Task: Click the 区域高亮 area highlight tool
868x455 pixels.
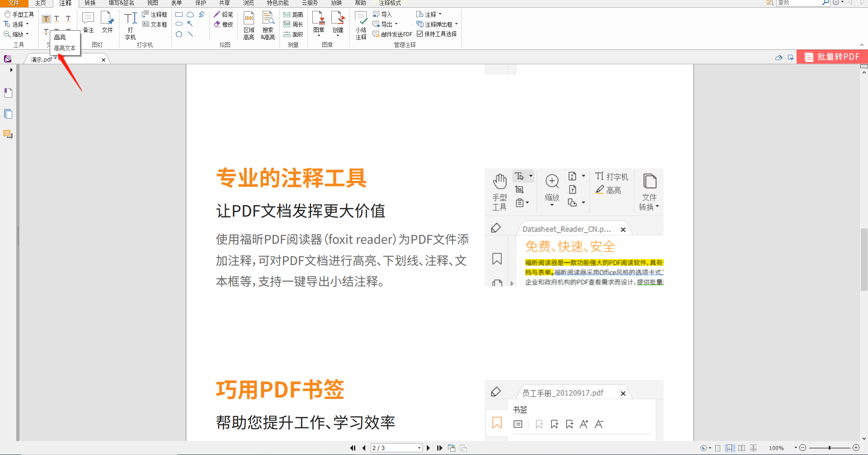Action: [x=249, y=25]
